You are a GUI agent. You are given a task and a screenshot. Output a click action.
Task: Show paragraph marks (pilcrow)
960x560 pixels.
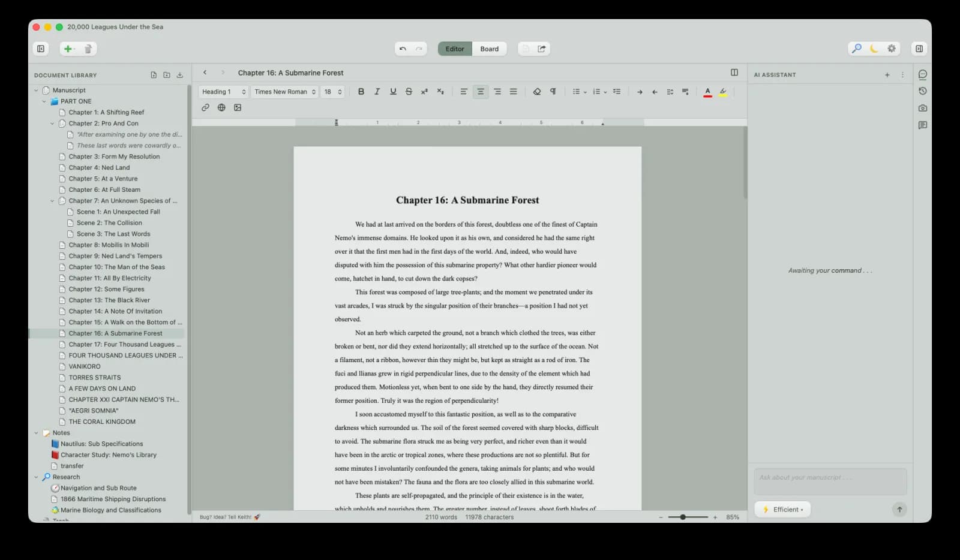pyautogui.click(x=553, y=92)
